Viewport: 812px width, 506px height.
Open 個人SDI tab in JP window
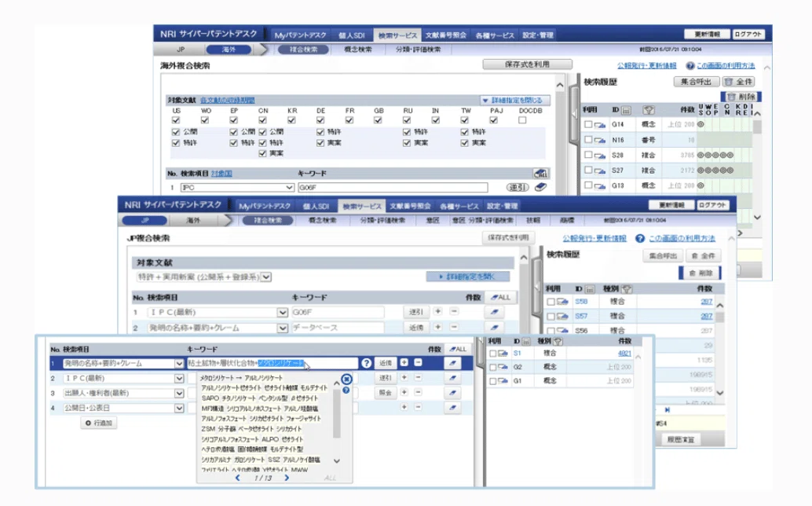(316, 206)
